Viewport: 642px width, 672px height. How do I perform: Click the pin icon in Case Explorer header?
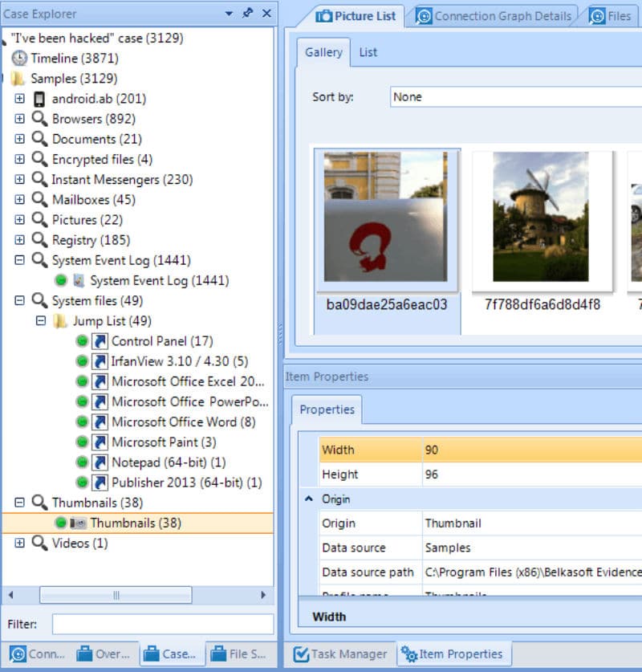click(x=248, y=14)
